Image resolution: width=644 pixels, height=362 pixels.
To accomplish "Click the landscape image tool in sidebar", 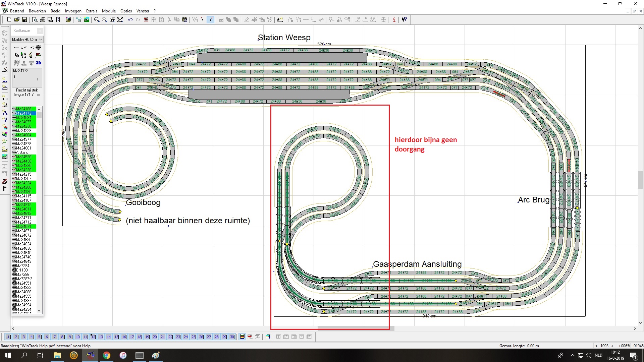I will [5, 157].
